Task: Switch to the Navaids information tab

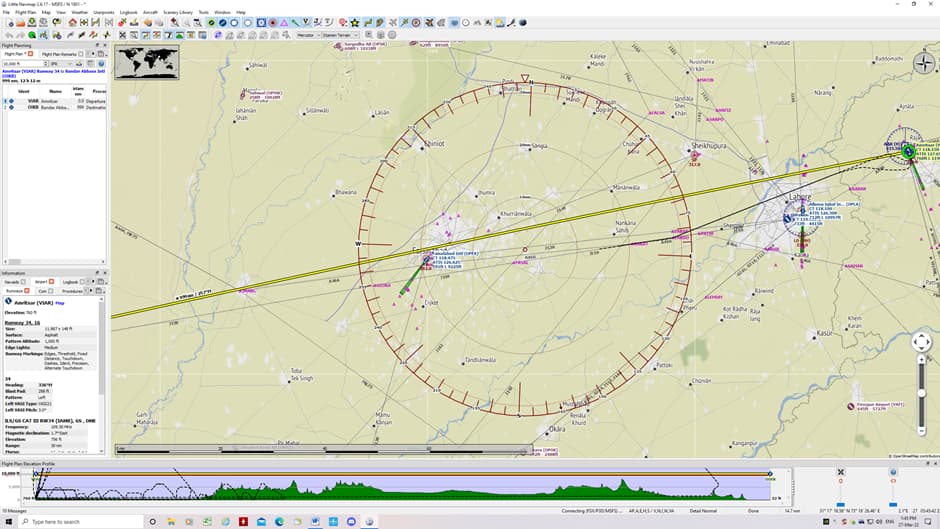Action: (15, 282)
